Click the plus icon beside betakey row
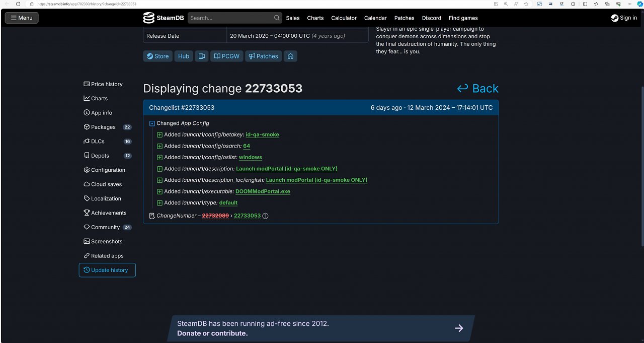 tap(159, 134)
